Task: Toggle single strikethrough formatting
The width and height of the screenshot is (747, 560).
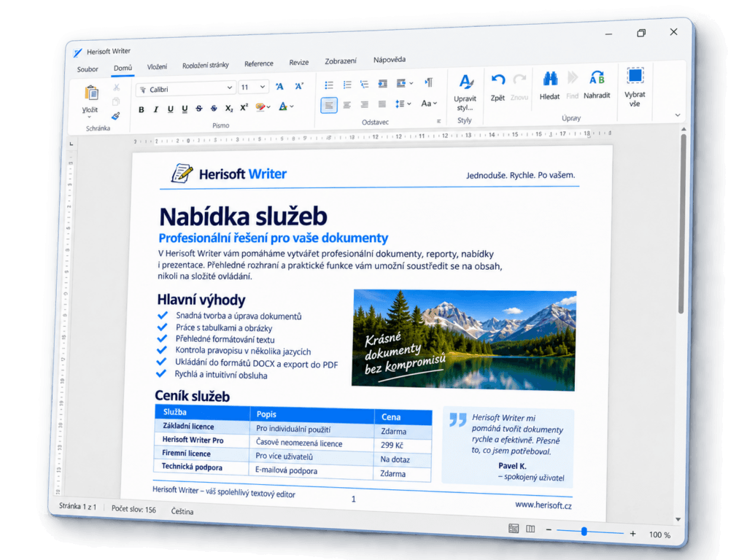Action: [x=199, y=109]
